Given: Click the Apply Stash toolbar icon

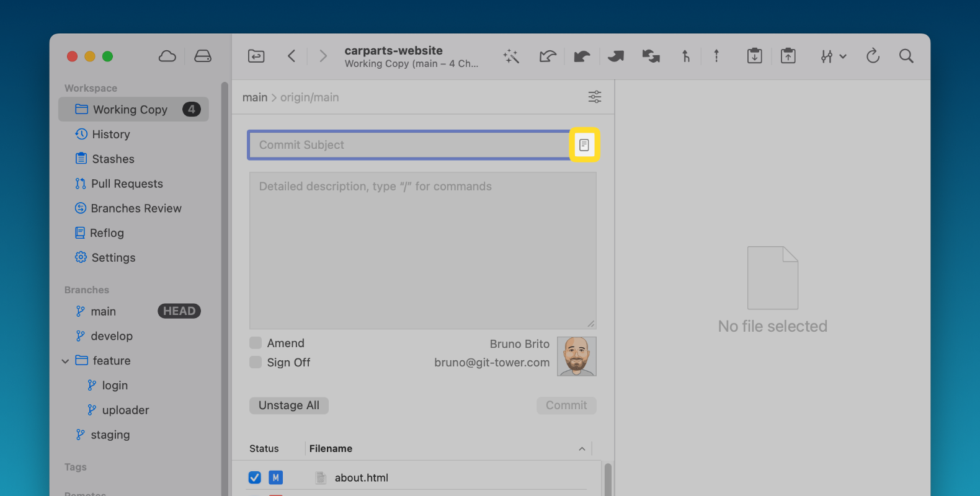Looking at the screenshot, I should (x=788, y=56).
